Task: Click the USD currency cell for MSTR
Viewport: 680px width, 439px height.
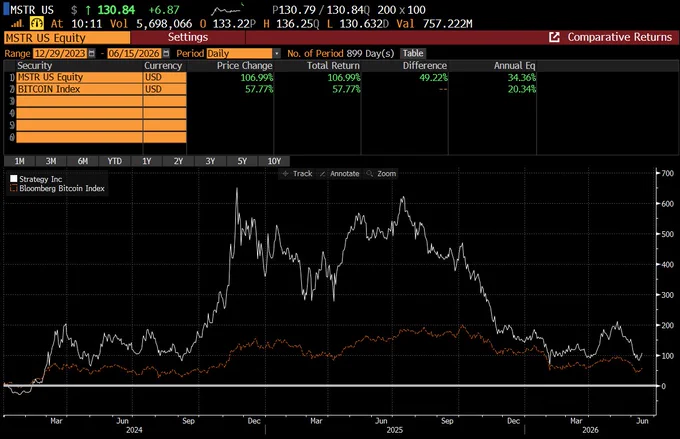Action: [x=165, y=77]
